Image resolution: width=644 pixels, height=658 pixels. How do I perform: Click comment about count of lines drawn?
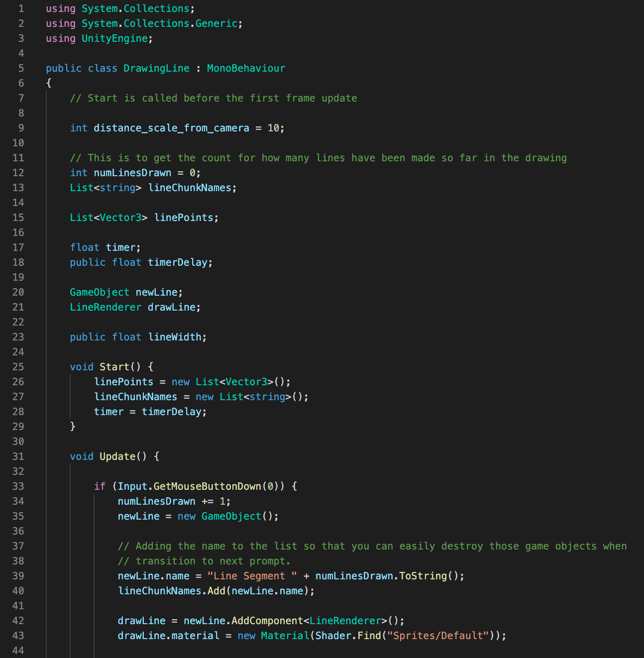pyautogui.click(x=319, y=158)
